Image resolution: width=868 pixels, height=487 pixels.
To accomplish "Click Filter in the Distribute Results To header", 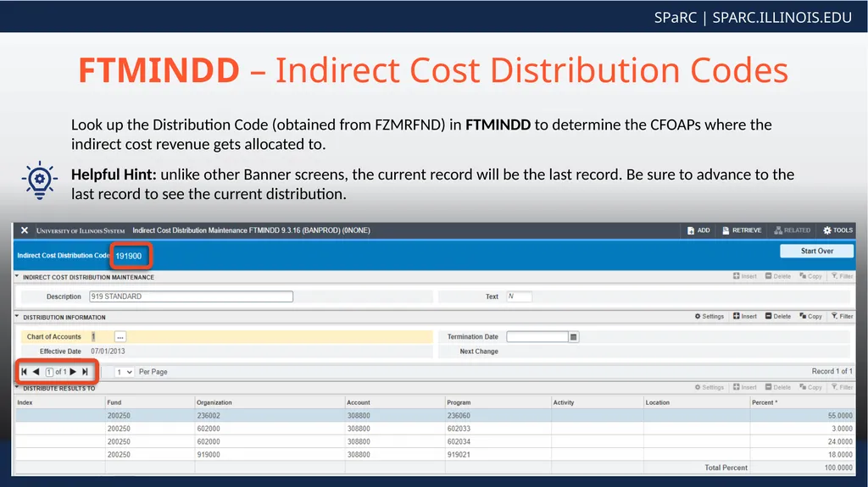I will pyautogui.click(x=842, y=387).
